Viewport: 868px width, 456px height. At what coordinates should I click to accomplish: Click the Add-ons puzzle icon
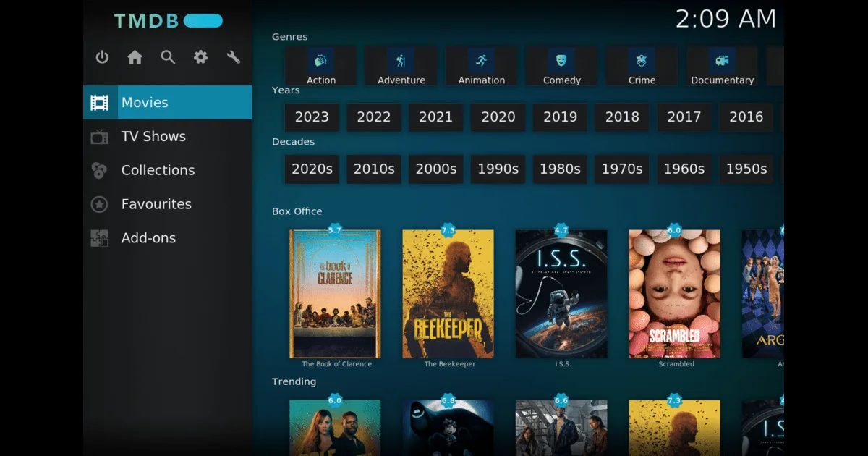(x=99, y=237)
